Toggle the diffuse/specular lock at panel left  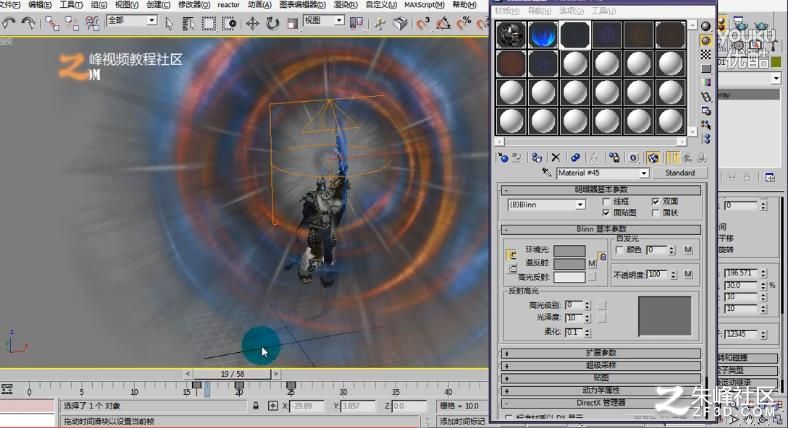512,269
